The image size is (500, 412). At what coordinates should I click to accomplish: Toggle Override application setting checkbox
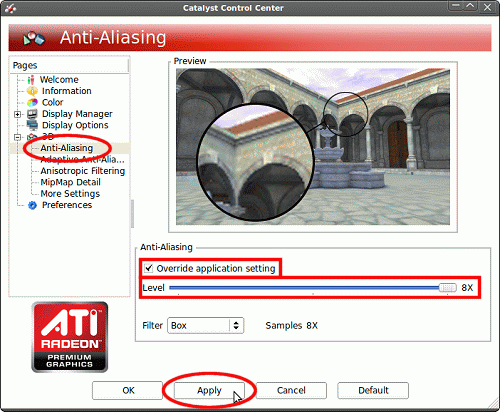pos(148,268)
